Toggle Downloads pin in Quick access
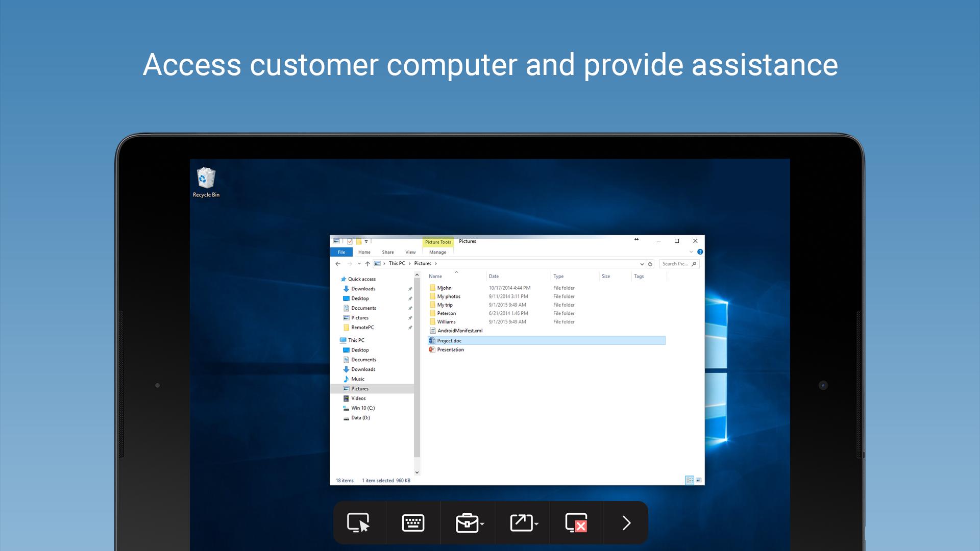The height and width of the screenshot is (551, 980). click(x=410, y=289)
